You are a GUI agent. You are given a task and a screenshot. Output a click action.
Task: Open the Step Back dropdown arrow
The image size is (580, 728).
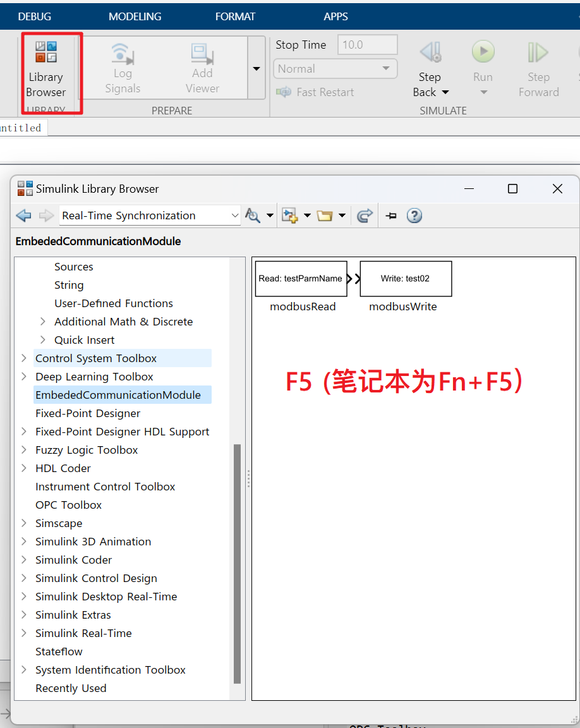(445, 92)
